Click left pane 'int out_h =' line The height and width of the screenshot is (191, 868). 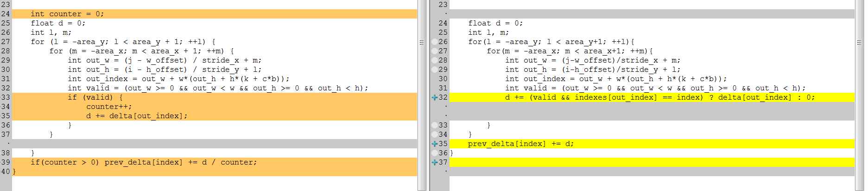165,70
